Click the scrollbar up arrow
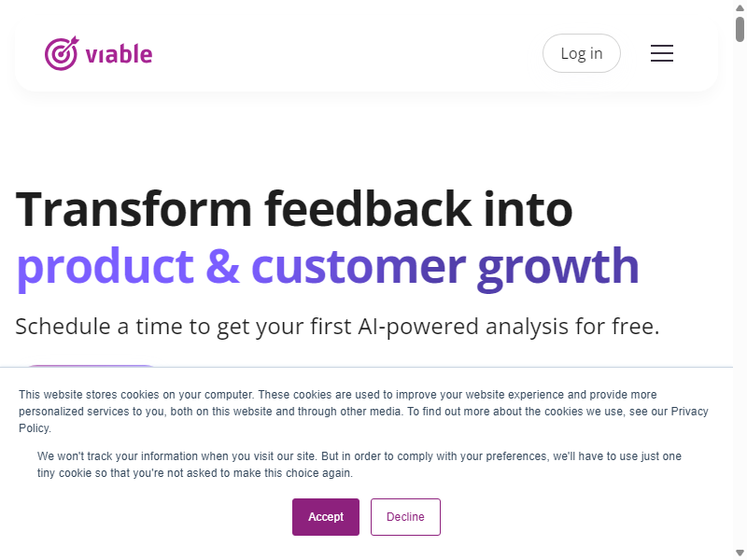747x560 pixels. tap(740, 7)
